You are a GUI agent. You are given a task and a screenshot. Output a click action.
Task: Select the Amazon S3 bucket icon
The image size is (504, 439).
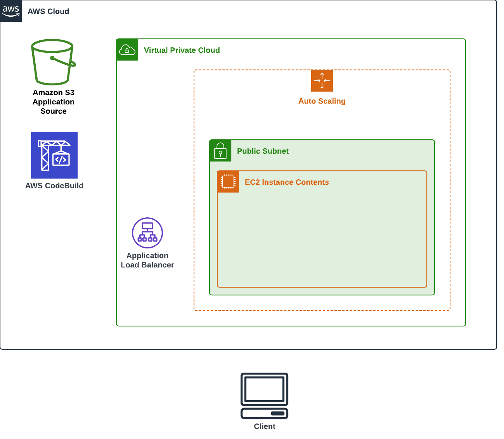[x=54, y=62]
